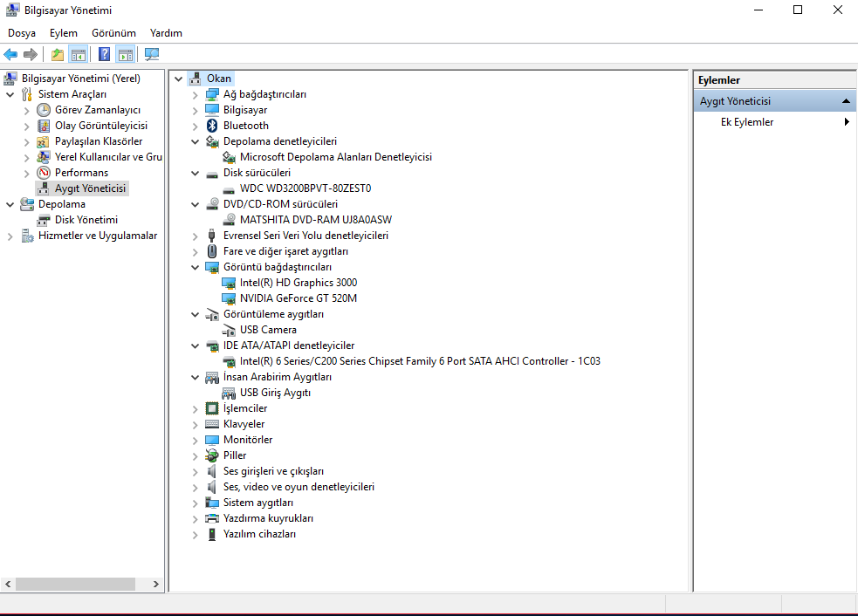
Task: Collapse the IDE ATA/ATAPI denetleyiciler node
Action: coord(196,346)
